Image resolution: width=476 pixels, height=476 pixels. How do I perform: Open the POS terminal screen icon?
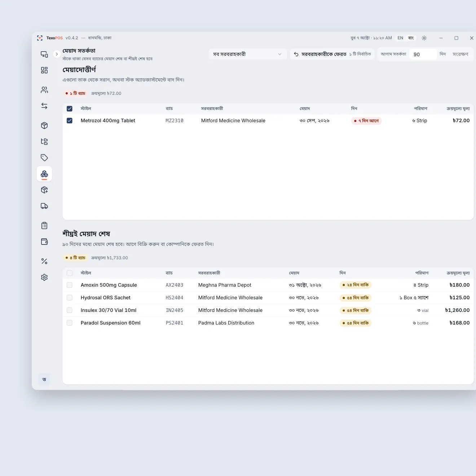44,54
